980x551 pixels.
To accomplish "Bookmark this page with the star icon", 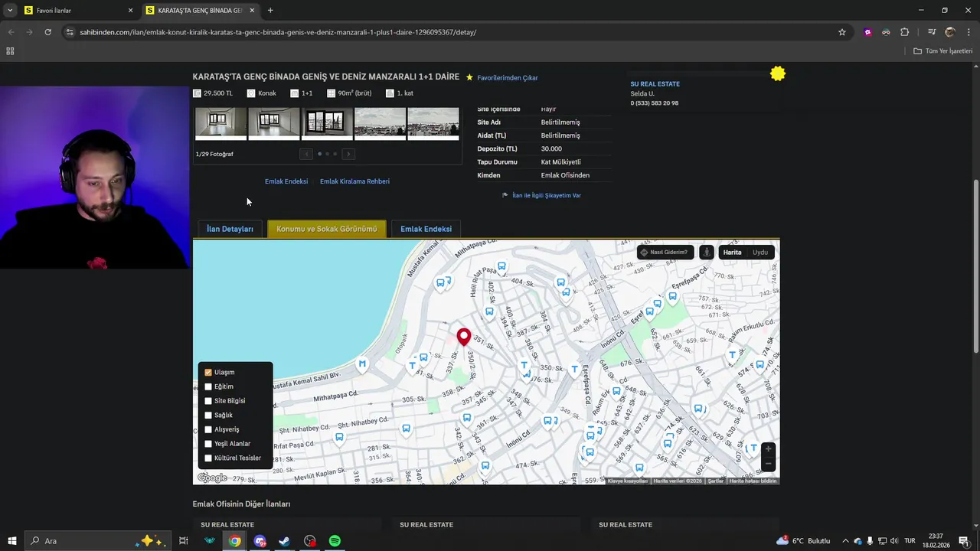I will click(842, 32).
